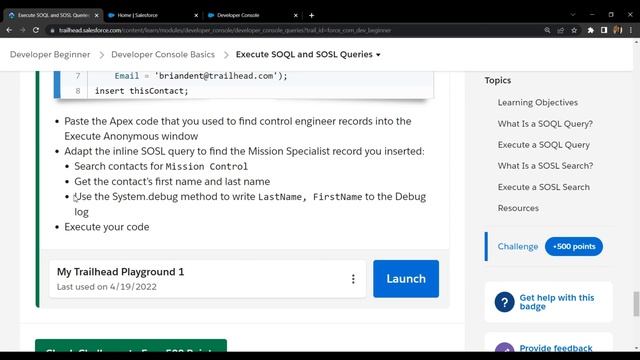The height and width of the screenshot is (360, 640).
Task: Toggle the browser side panel icon
Action: pyautogui.click(x=604, y=30)
